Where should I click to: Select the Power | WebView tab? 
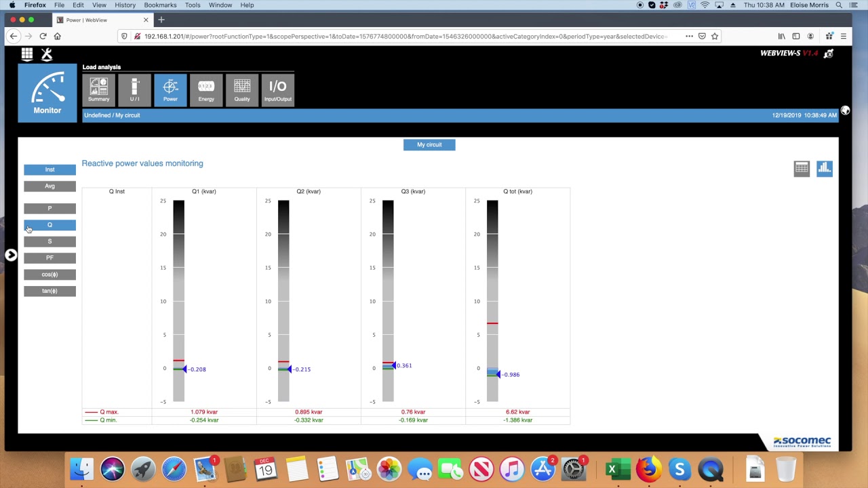pyautogui.click(x=103, y=20)
